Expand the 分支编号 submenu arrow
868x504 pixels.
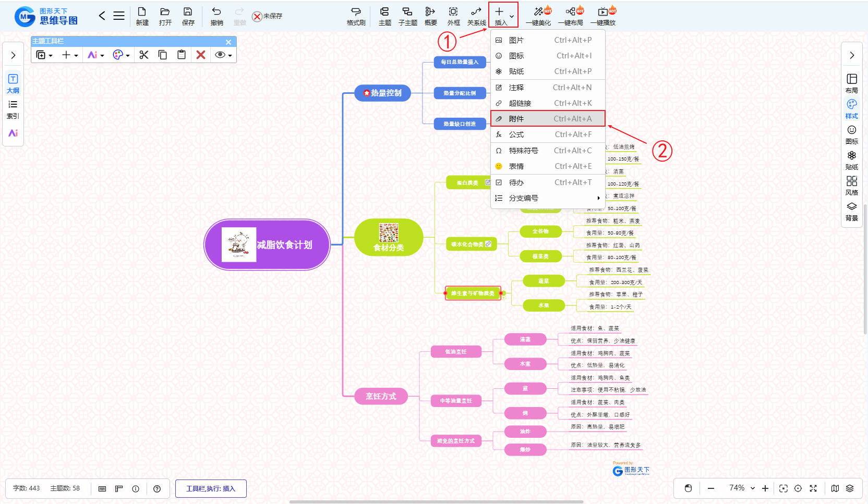598,198
